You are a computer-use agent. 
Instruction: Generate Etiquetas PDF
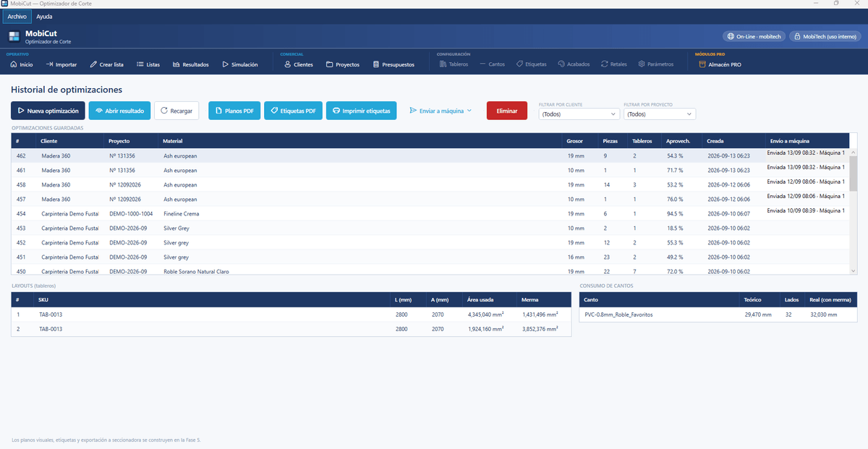point(293,111)
